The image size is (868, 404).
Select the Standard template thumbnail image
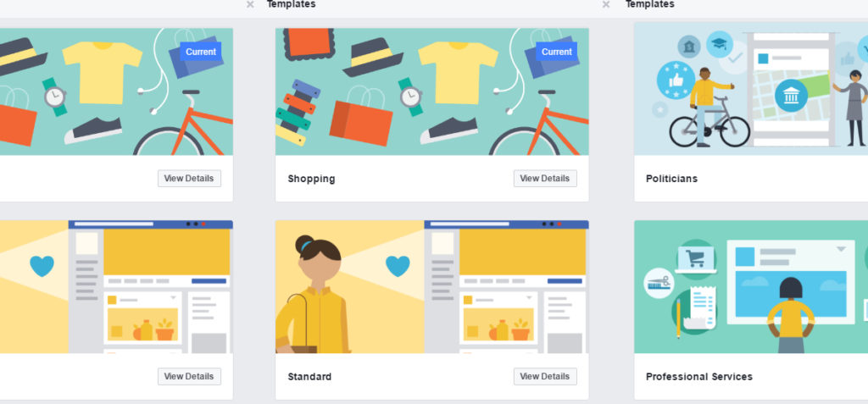pyautogui.click(x=431, y=286)
